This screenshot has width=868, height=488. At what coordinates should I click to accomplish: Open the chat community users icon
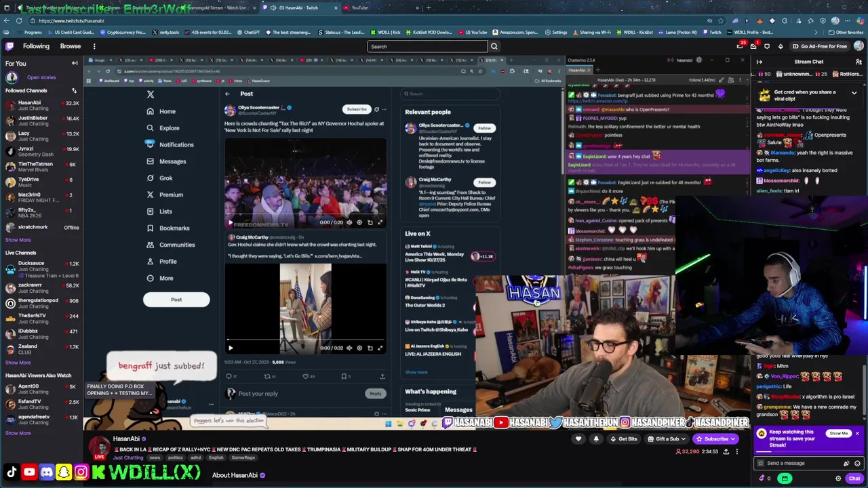859,62
